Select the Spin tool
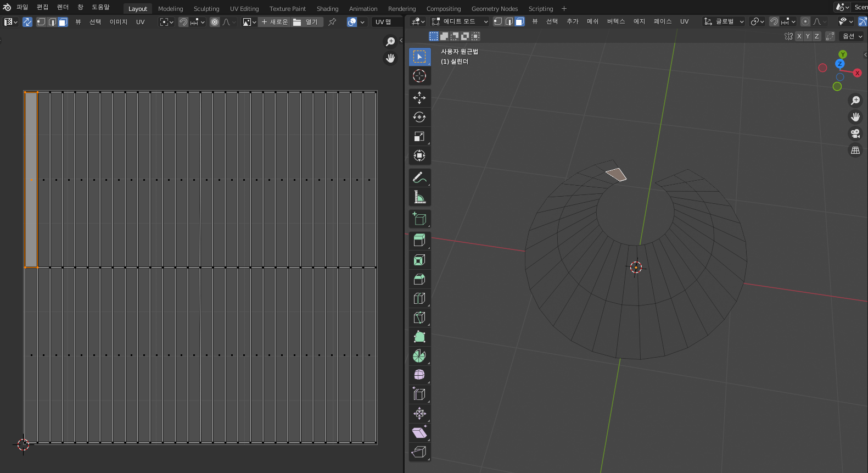 point(419,356)
